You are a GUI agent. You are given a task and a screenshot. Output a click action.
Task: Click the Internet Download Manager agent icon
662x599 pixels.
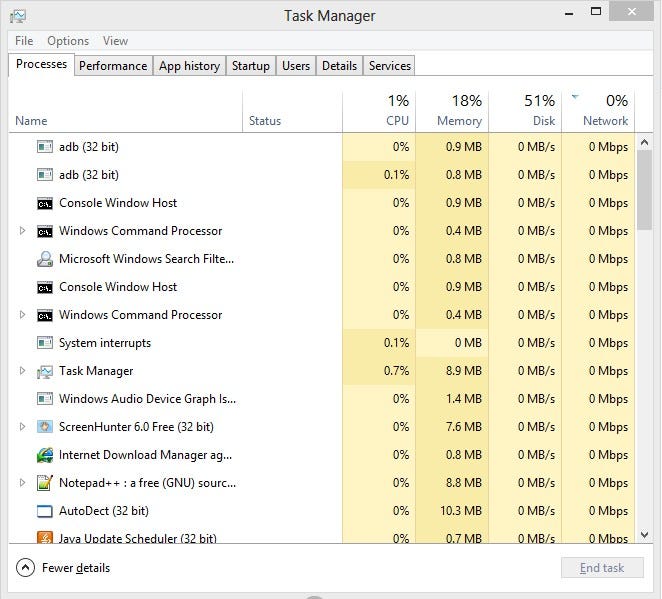(x=45, y=455)
